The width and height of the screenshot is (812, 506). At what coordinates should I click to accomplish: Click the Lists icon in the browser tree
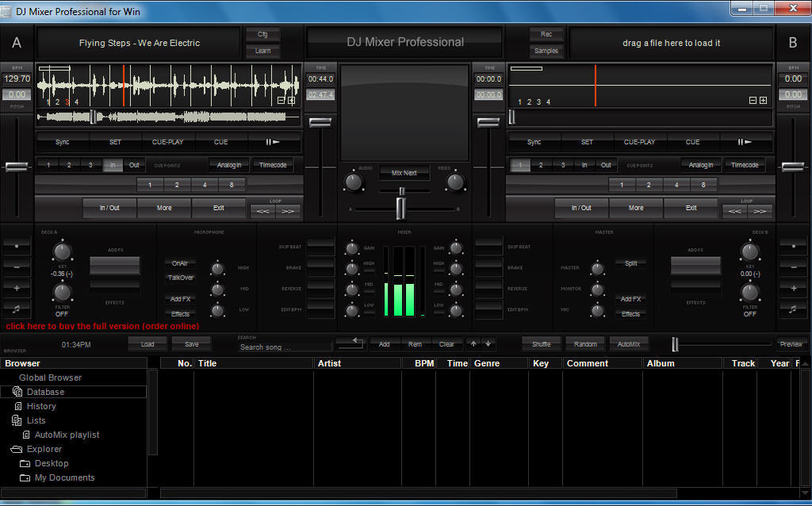coord(16,420)
